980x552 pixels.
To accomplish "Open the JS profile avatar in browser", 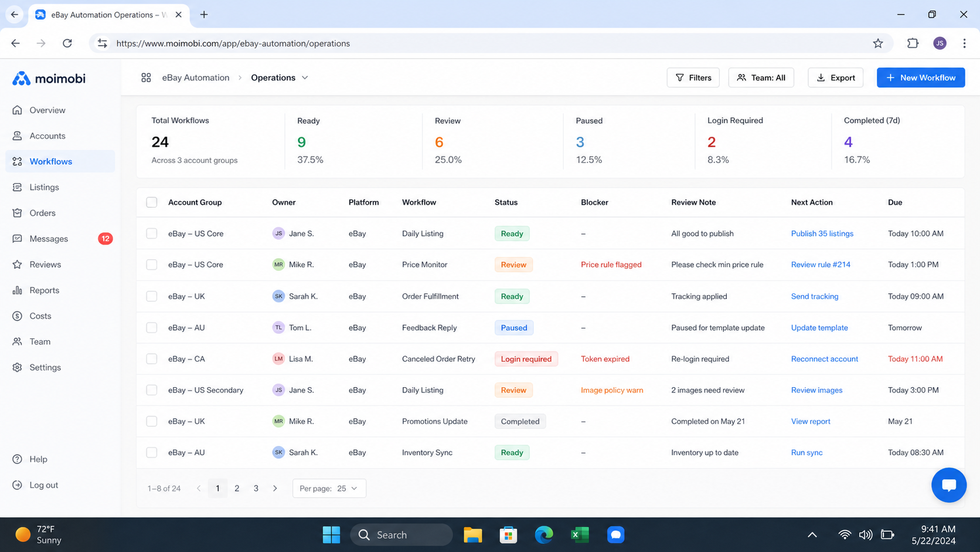I will pos(940,43).
